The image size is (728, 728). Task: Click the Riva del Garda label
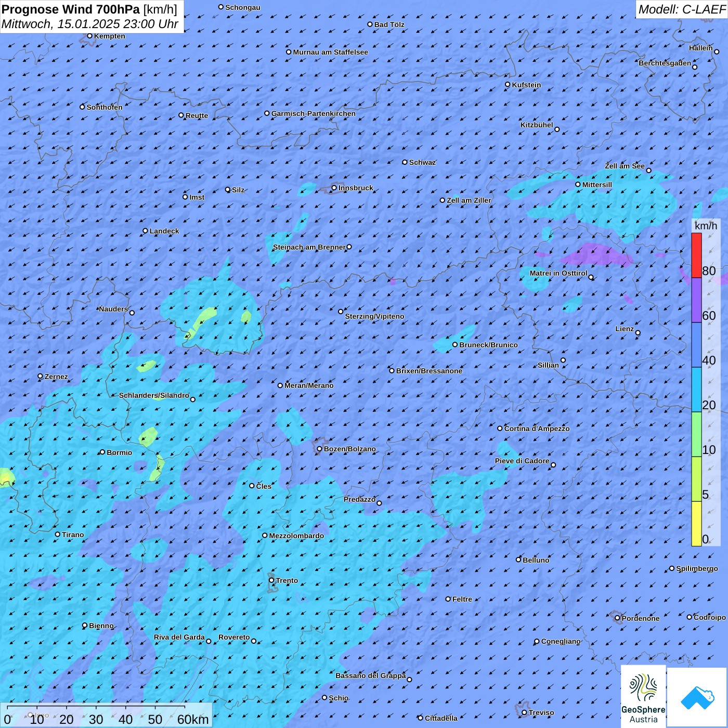179,637
